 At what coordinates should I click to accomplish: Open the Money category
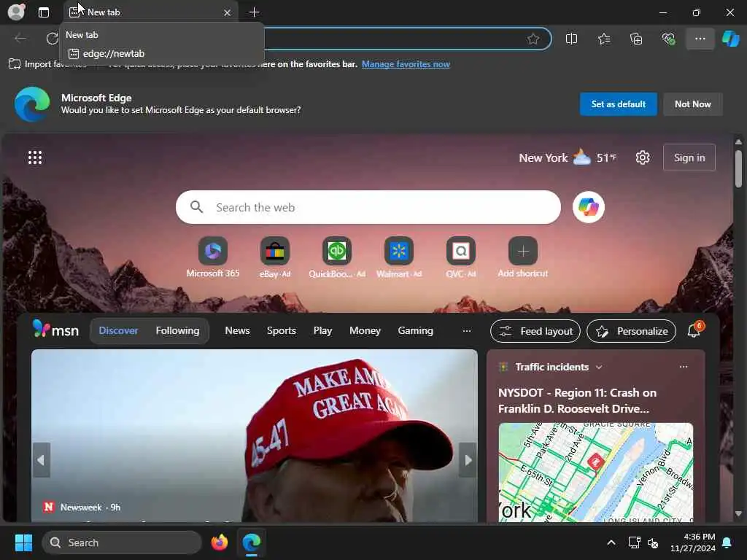[x=365, y=330]
